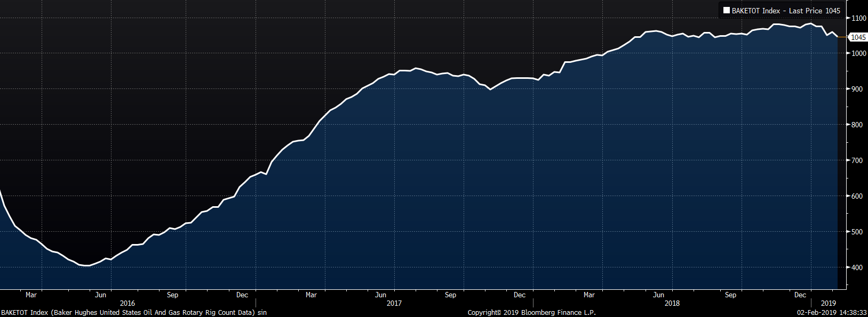Click the 700 y-axis label
This screenshot has width=868, height=317.
click(857, 160)
